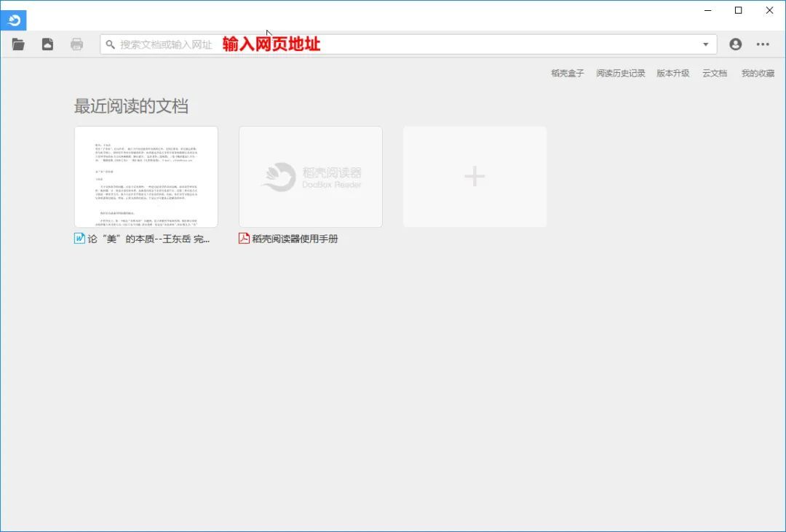Screen dimensions: 786x532
Task: Click the cloud document upload icon
Action: pyautogui.click(x=47, y=44)
